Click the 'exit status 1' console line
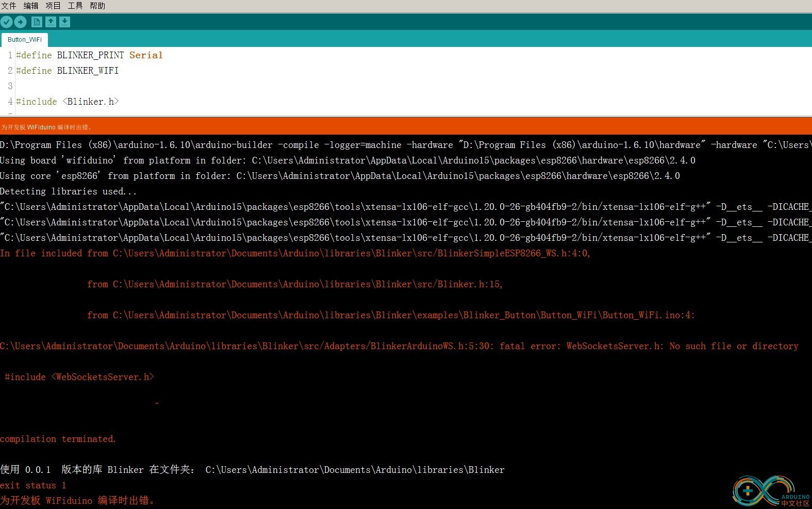812x509 pixels. coord(33,485)
